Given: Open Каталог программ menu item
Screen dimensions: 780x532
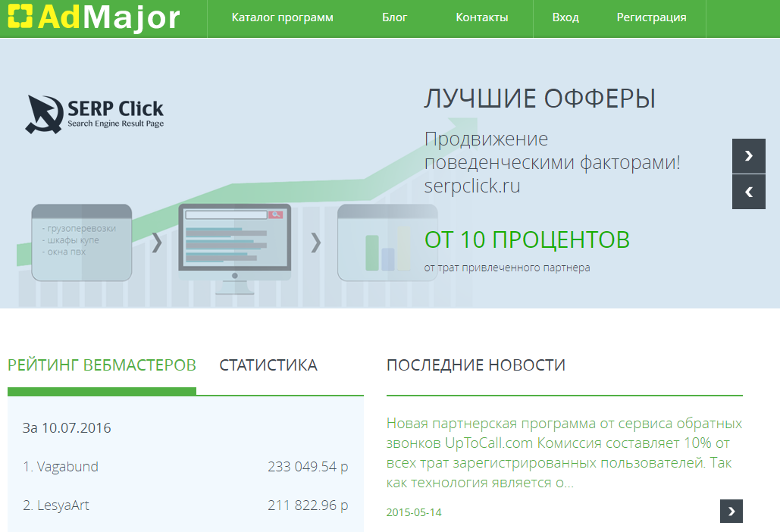Looking at the screenshot, I should [283, 18].
